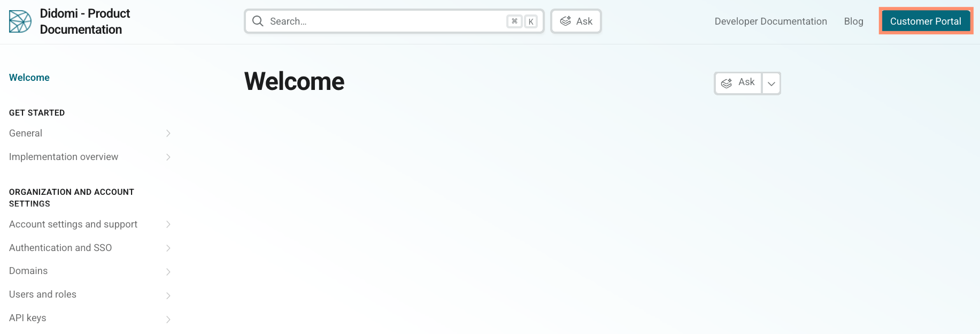980x334 pixels.
Task: Click the Didomi logo icon
Action: [20, 21]
